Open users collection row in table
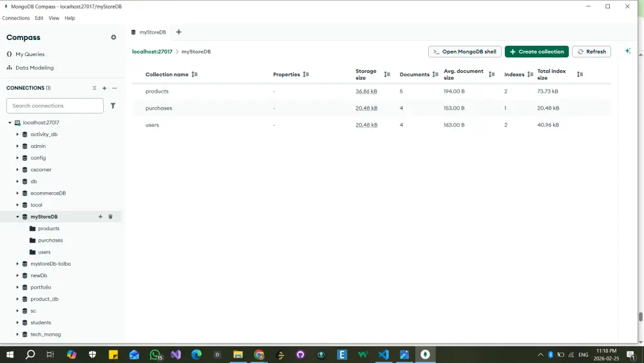 372,125
